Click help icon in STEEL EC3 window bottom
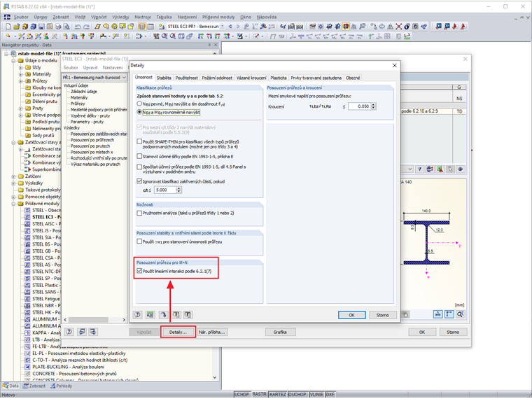 pyautogui.click(x=69, y=332)
